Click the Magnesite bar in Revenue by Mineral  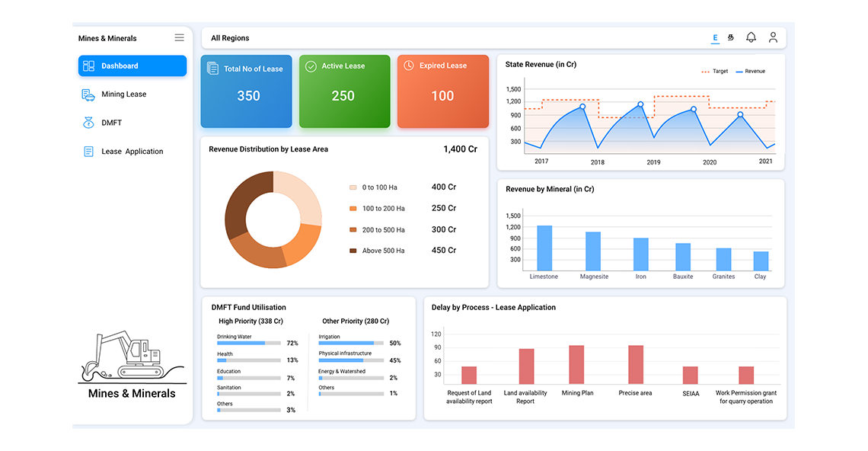coord(593,251)
